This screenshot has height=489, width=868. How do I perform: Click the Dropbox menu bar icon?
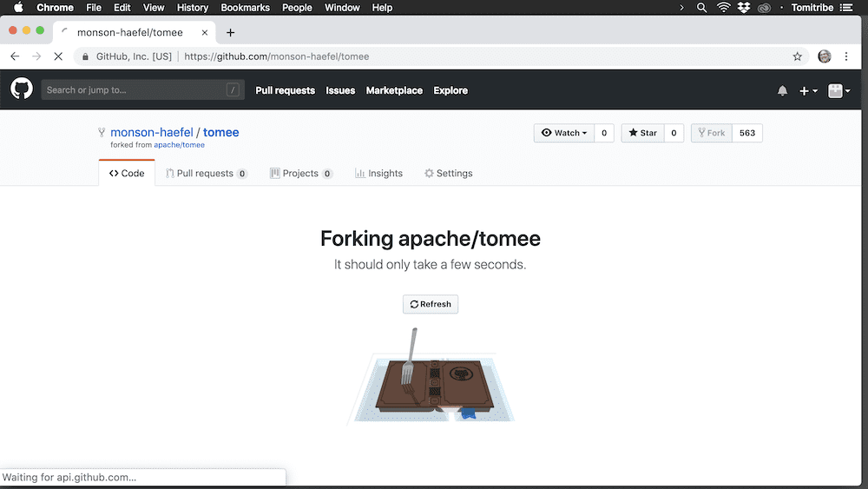(x=744, y=8)
